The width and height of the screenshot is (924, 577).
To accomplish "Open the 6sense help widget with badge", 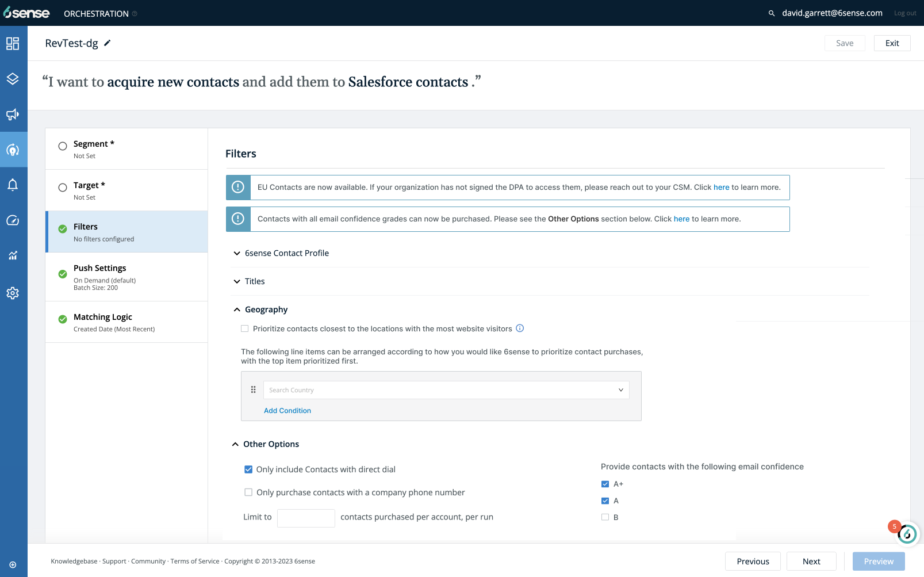I will 907,534.
